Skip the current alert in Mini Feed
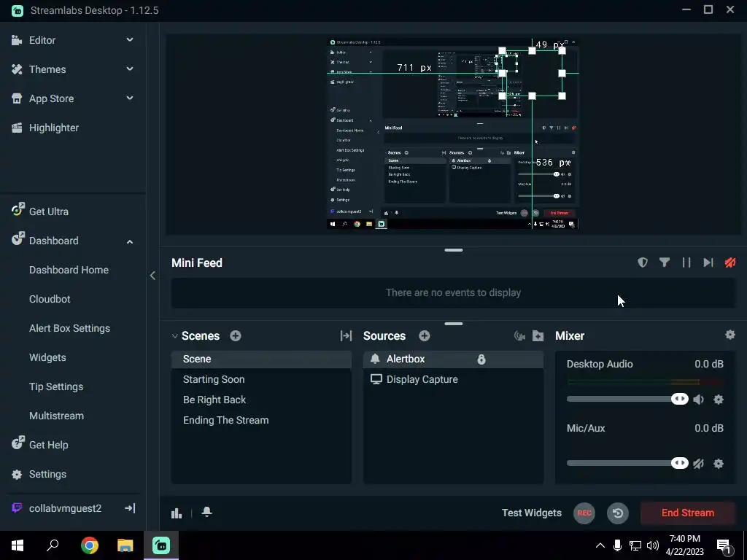 (x=708, y=262)
